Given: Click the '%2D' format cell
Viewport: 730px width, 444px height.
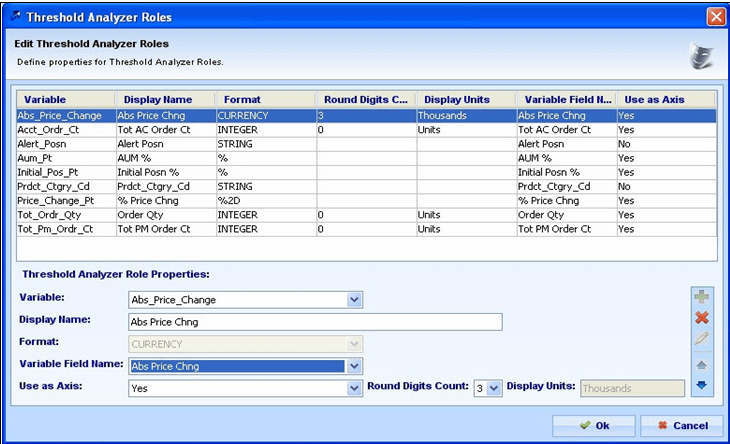Looking at the screenshot, I should point(266,201).
